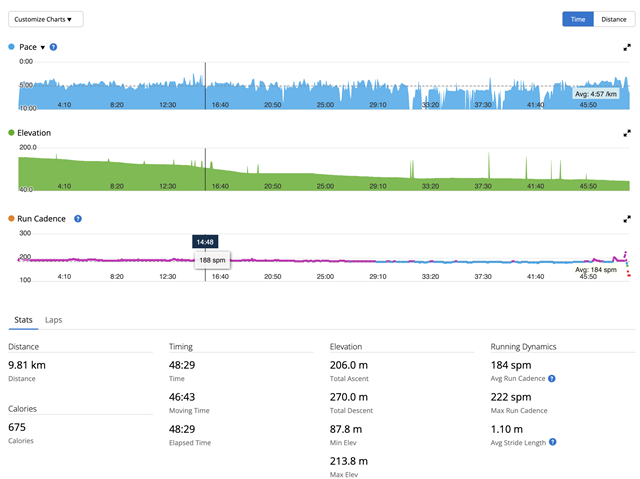Screen dimensions: 640x479
Task: Expand the Run Cadence chart to fullscreen
Action: click(x=627, y=218)
